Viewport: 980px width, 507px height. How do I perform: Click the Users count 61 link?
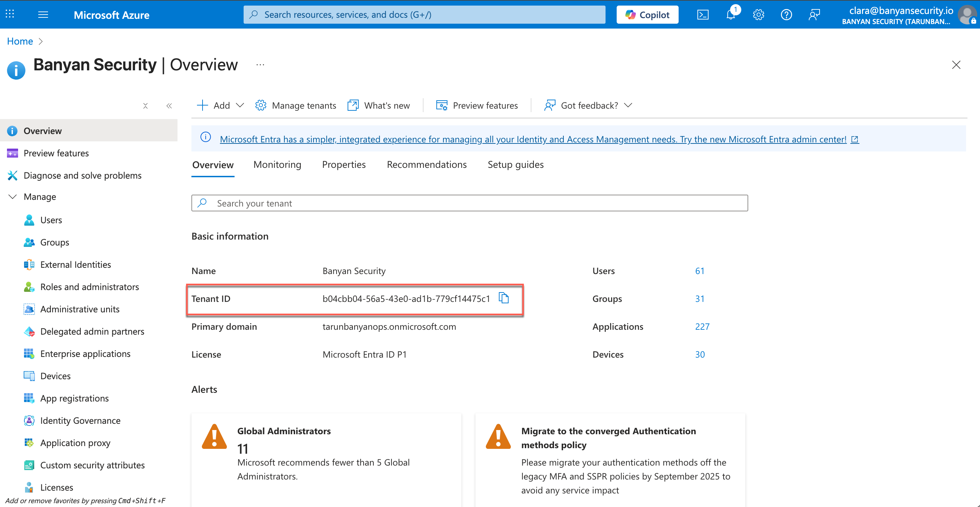click(699, 271)
